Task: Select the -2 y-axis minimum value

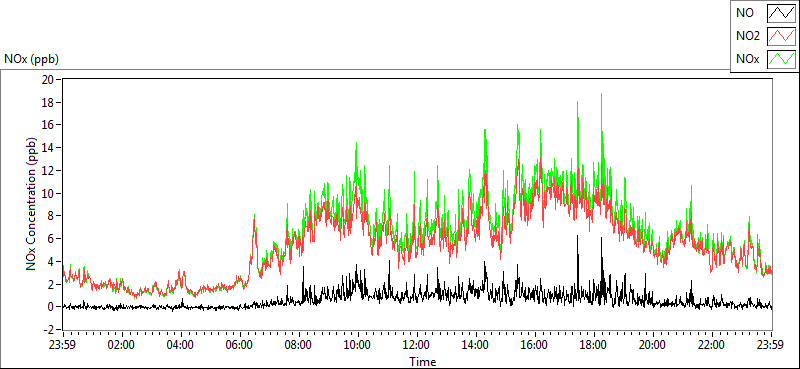Action: coord(49,330)
